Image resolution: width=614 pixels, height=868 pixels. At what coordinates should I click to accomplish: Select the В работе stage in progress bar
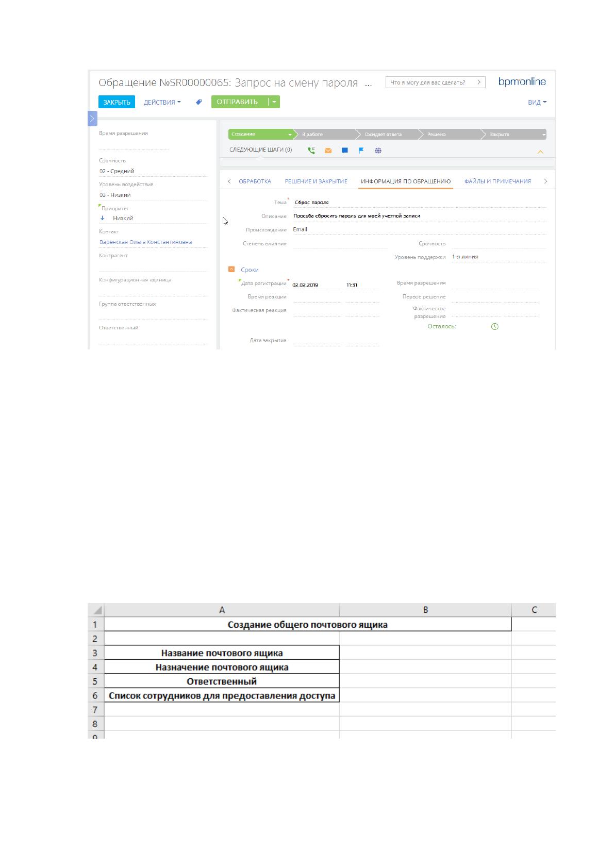point(325,135)
